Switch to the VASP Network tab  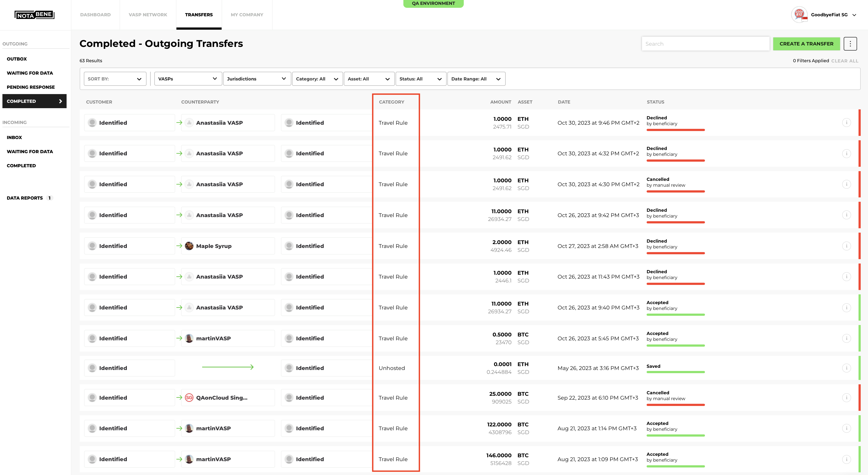148,15
